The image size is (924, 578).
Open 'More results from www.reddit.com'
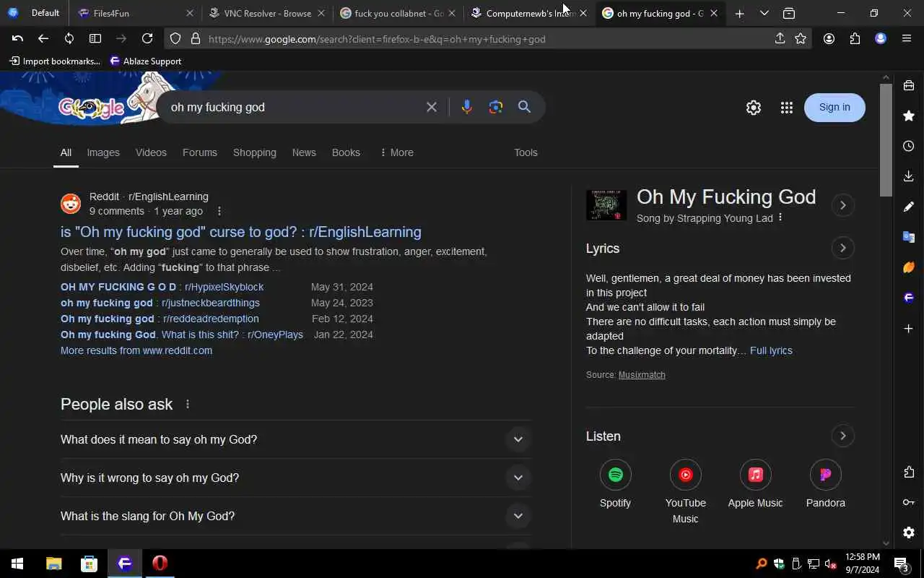[136, 350]
